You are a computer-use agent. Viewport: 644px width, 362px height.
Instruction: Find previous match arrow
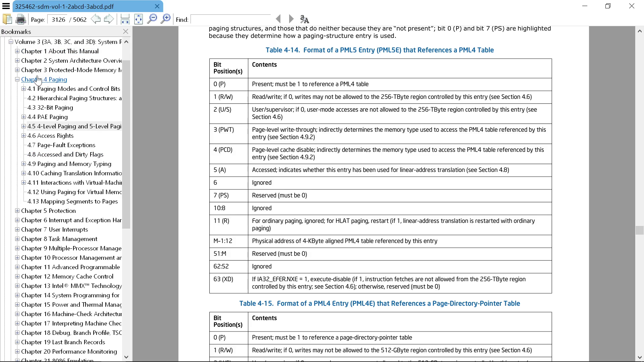click(x=278, y=19)
